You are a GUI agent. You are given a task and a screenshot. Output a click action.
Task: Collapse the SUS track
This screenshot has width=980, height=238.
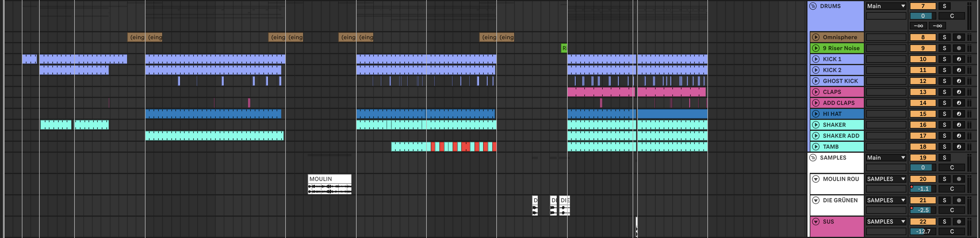(816, 221)
